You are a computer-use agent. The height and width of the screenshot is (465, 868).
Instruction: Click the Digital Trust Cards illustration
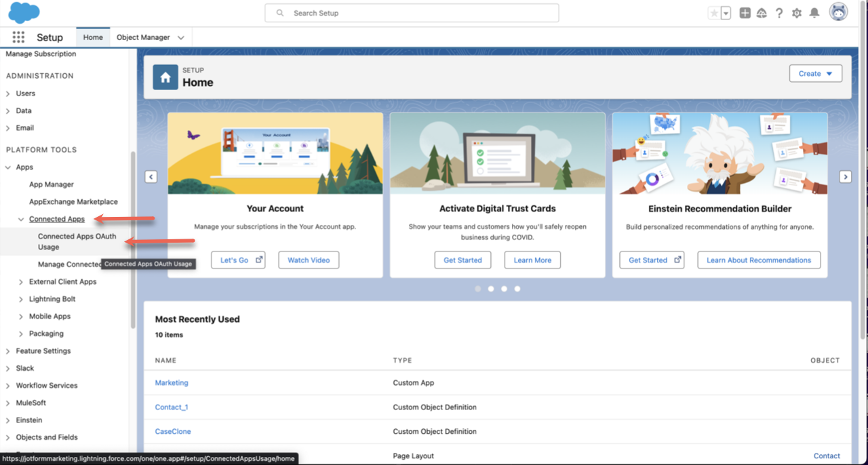coord(498,153)
